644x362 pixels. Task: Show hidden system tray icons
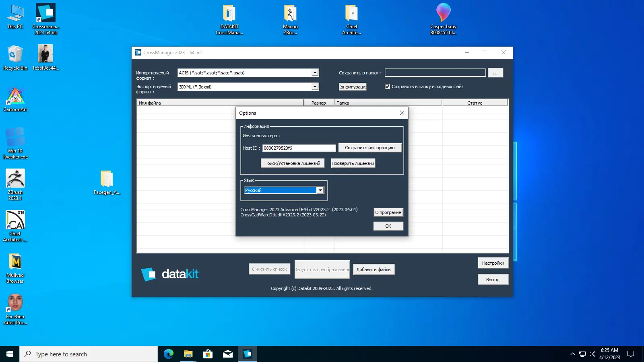pos(572,354)
